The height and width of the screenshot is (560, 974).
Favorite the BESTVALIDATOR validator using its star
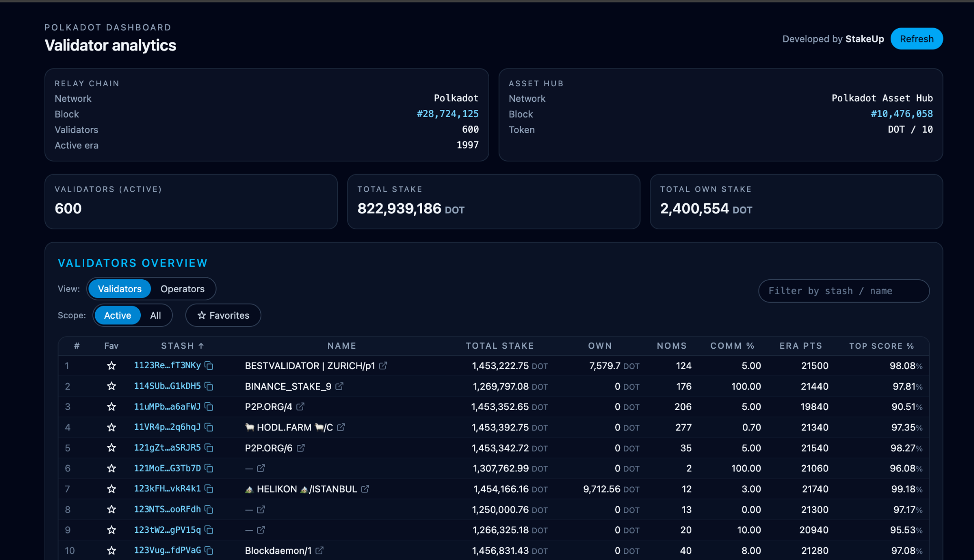[x=111, y=366]
